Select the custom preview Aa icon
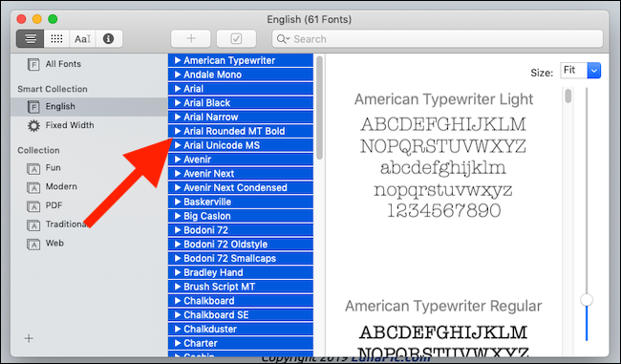Image resolution: width=621 pixels, height=364 pixels. (82, 39)
